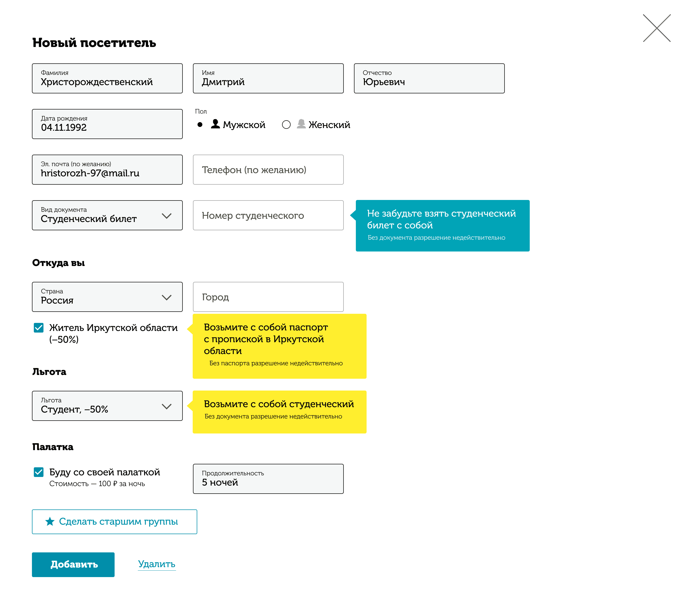Viewport: 687px width, 616px height.
Task: Click the Удалить link
Action: pos(156,564)
